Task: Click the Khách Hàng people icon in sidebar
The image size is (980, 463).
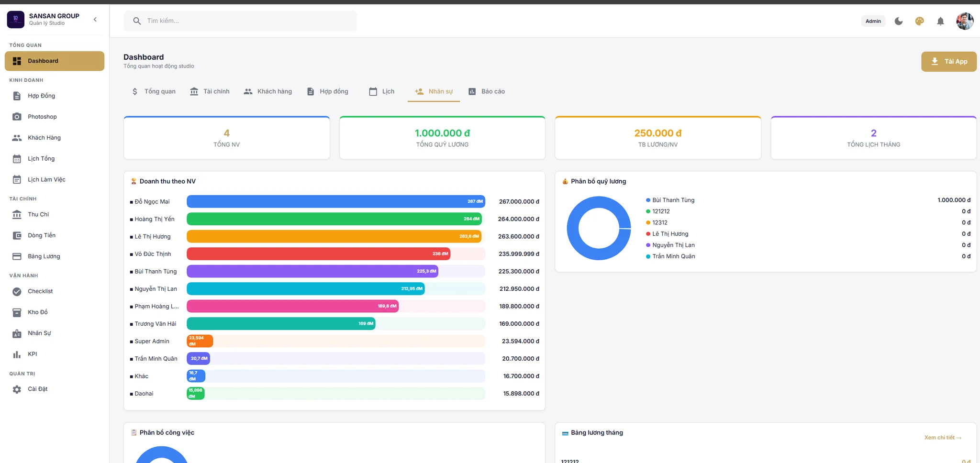Action: pos(17,138)
